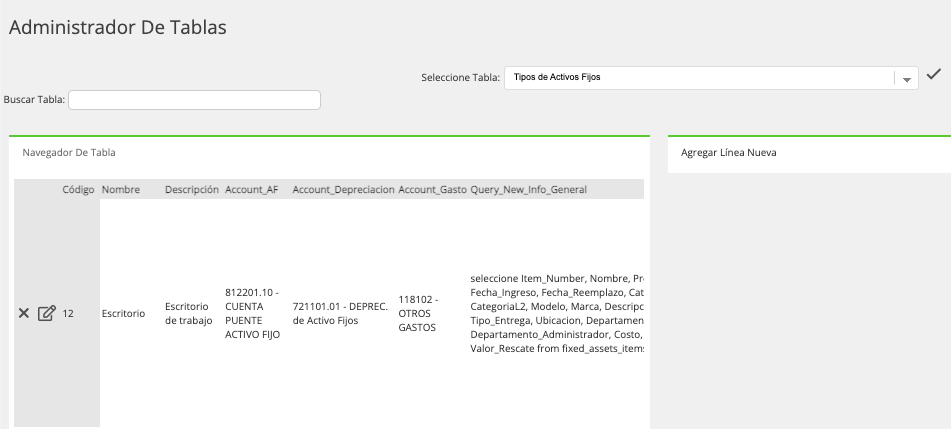The width and height of the screenshot is (951, 429).
Task: Select the 118102 - OTROS GASTOS cell
Action: (x=418, y=313)
